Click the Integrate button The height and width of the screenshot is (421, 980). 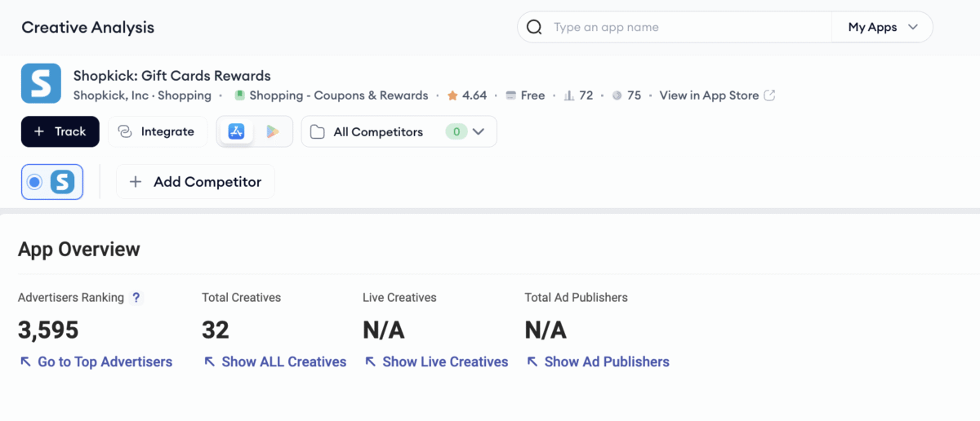pos(157,131)
